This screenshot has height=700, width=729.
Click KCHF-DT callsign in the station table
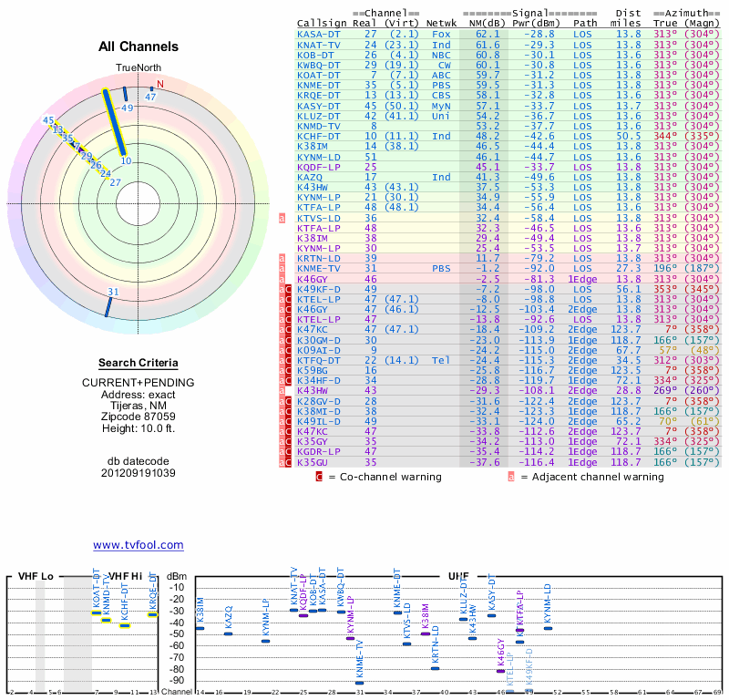318,136
